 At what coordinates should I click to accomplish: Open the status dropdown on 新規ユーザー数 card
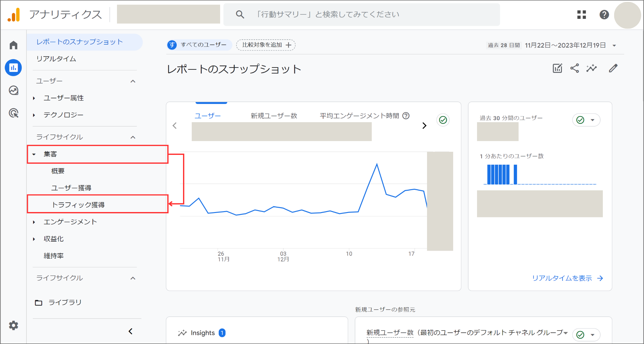pyautogui.click(x=592, y=335)
